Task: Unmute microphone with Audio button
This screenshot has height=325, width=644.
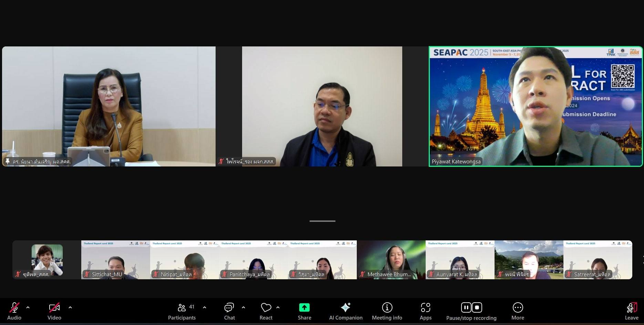Action: tap(14, 311)
